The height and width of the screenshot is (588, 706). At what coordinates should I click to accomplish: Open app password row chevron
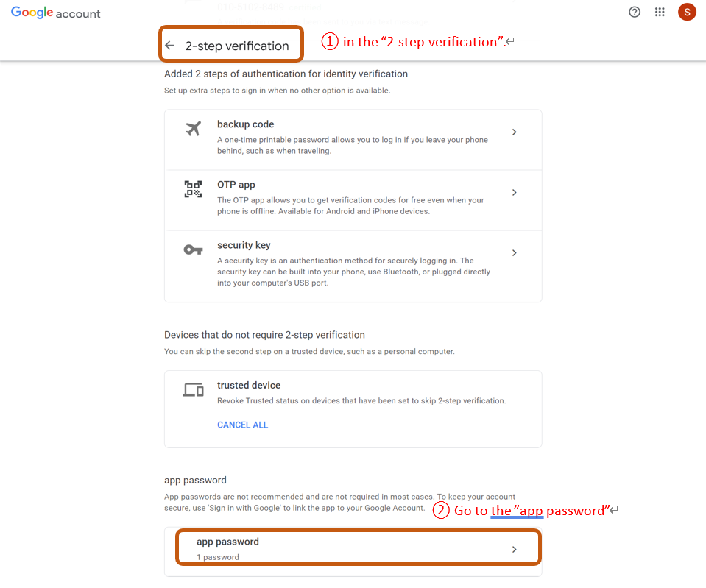pos(514,549)
